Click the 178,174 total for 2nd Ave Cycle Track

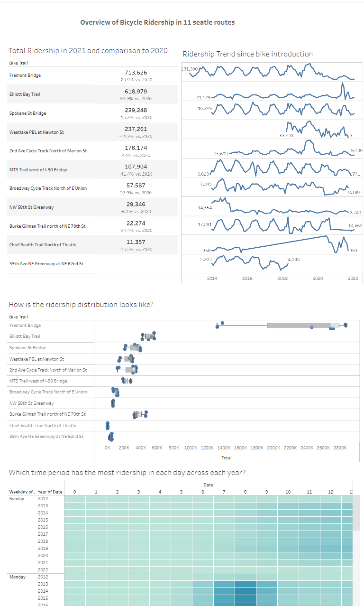click(x=136, y=148)
